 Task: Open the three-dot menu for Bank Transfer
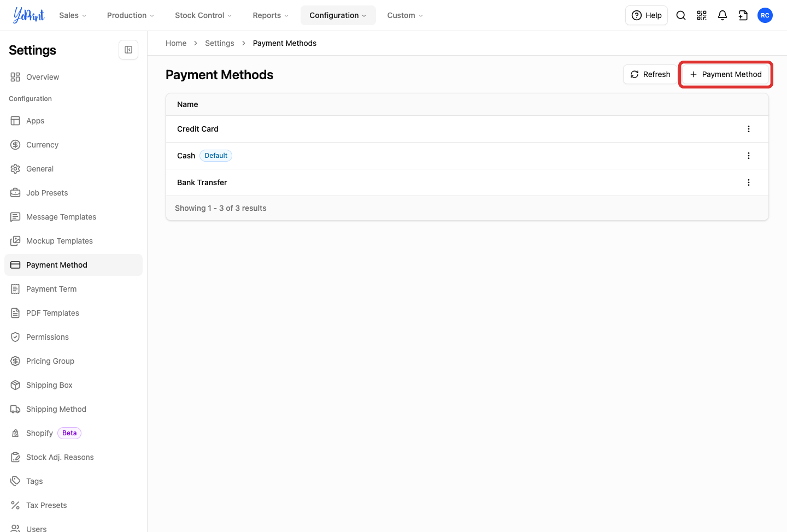[749, 182]
